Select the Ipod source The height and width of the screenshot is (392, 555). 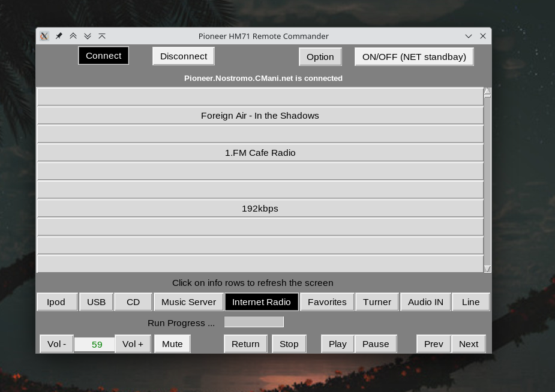pyautogui.click(x=57, y=302)
